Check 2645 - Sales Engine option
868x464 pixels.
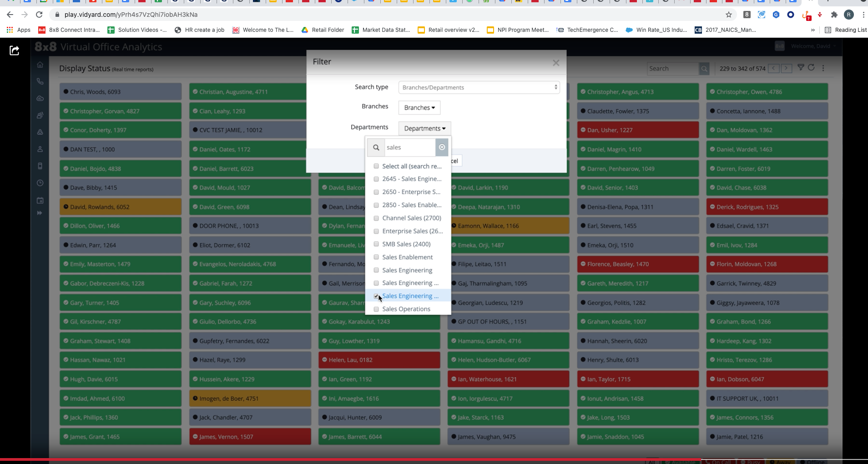pyautogui.click(x=376, y=179)
